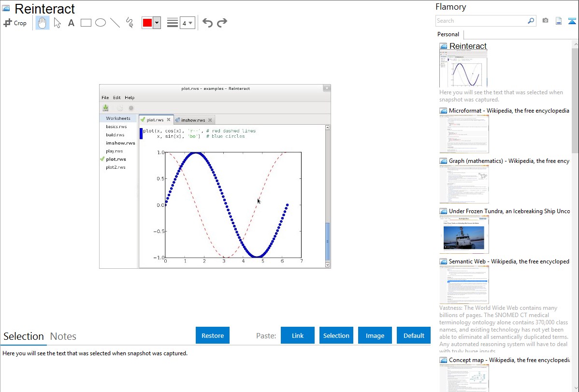Open the Personal tab

click(448, 34)
